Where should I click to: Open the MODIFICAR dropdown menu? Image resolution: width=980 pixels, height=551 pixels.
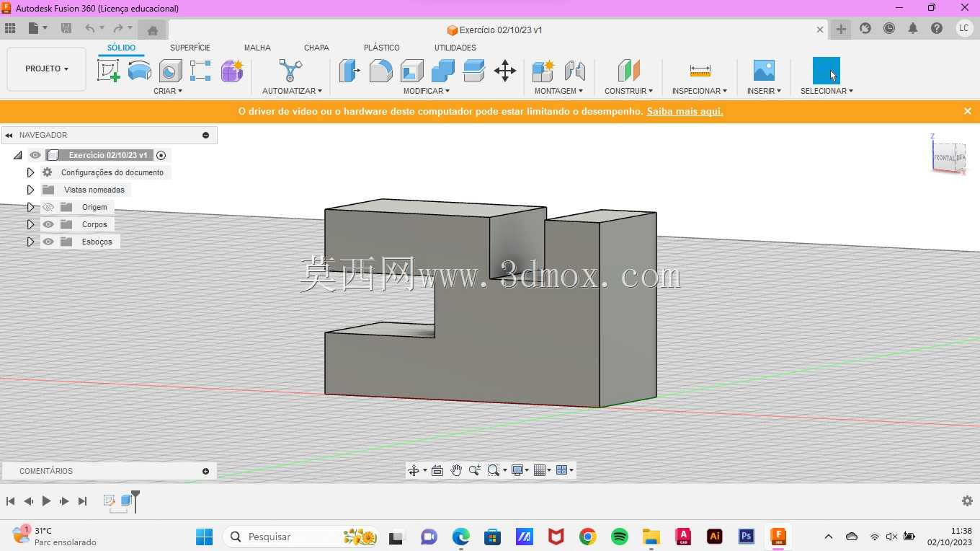[x=427, y=91]
